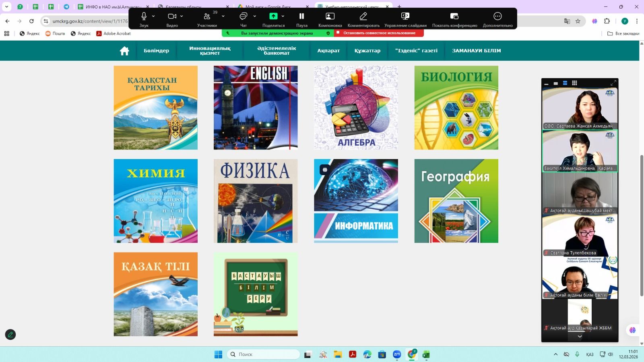Viewport: 644px width, 362px height.
Task: Expand the arrow next to 'Видео'
Action: 182,16
